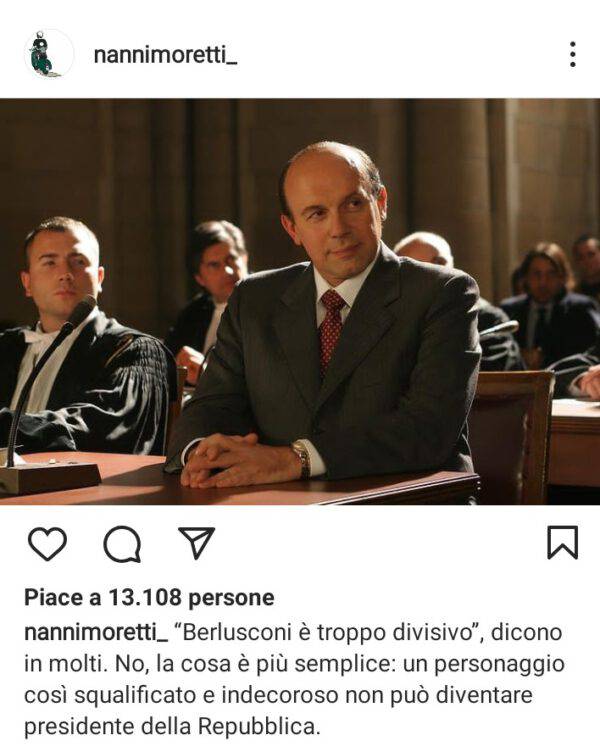Screen dimensions: 600x752
Task: Save the post with the bookmark icon
Action: [x=563, y=542]
